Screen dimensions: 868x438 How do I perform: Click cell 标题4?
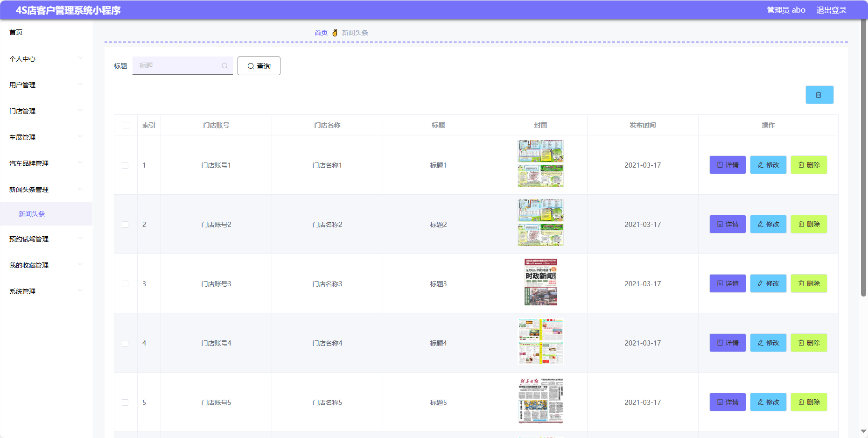click(x=438, y=343)
